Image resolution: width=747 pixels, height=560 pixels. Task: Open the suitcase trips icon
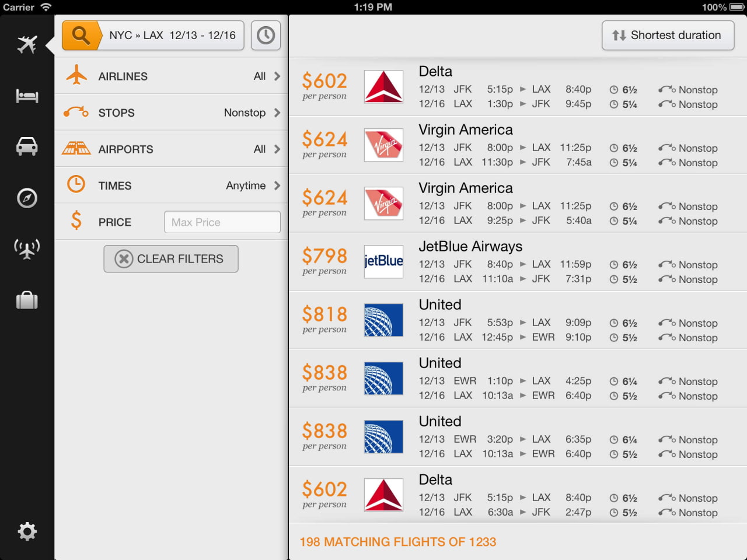pos(27,300)
